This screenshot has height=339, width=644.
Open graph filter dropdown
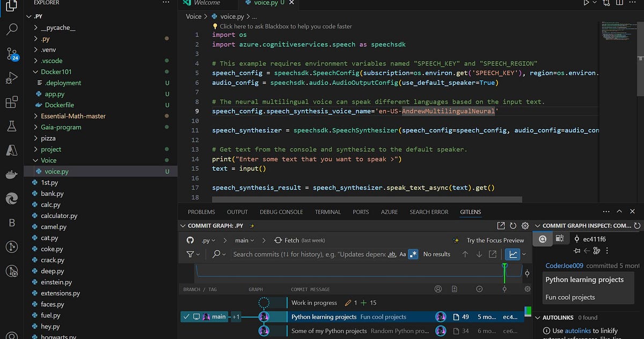click(193, 254)
